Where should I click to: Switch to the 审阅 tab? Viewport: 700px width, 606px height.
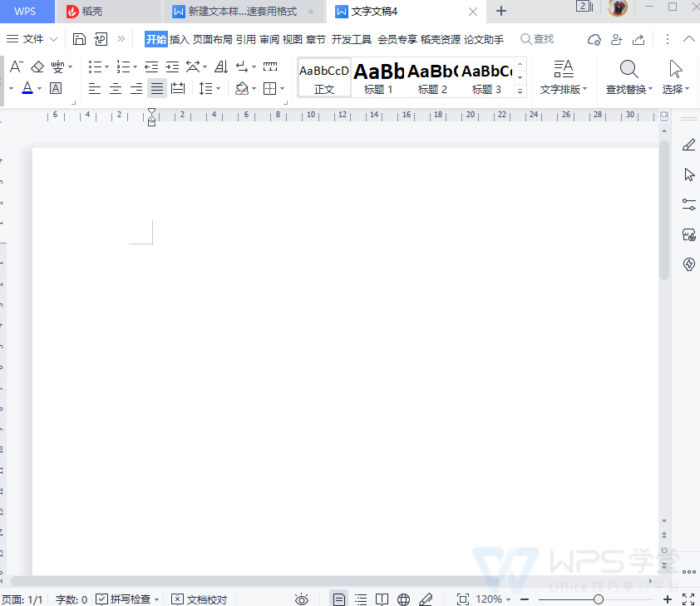click(x=269, y=39)
